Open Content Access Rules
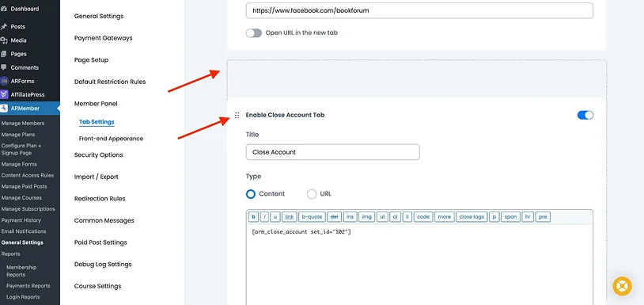This screenshot has height=305, width=644. point(28,175)
